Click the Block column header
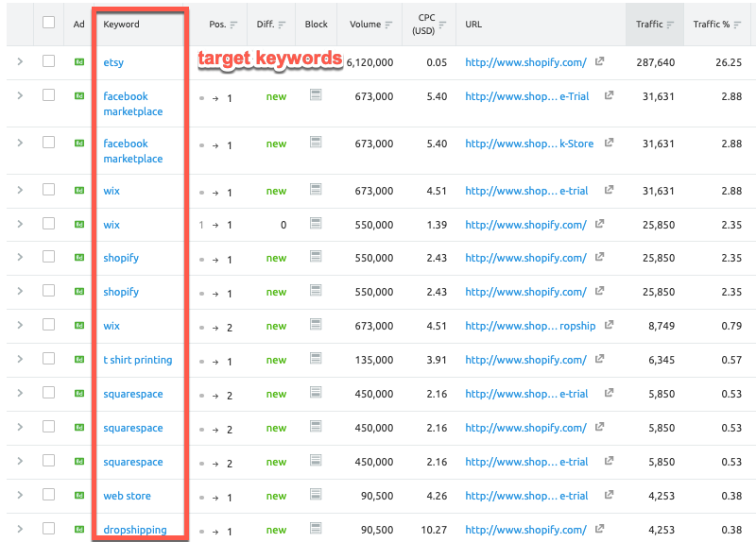 [316, 25]
